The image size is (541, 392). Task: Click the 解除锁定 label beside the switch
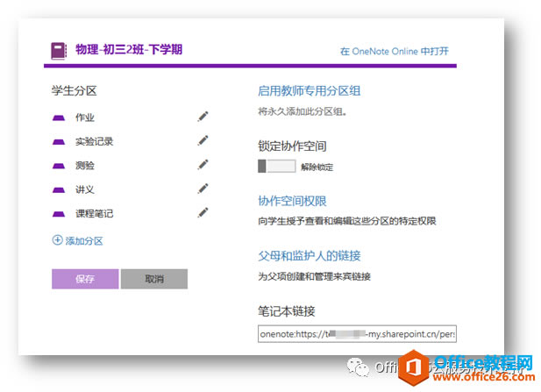tap(317, 167)
